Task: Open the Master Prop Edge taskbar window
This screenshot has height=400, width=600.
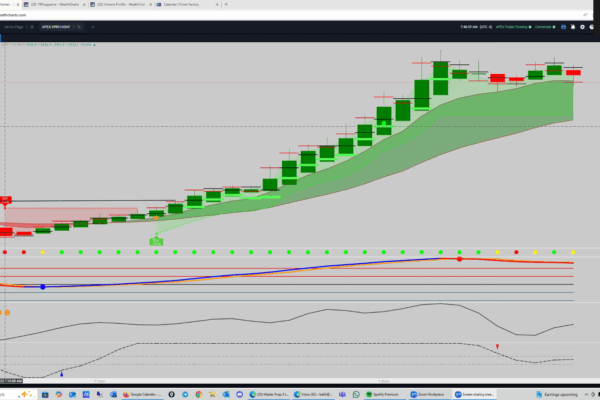Action: 269,394
